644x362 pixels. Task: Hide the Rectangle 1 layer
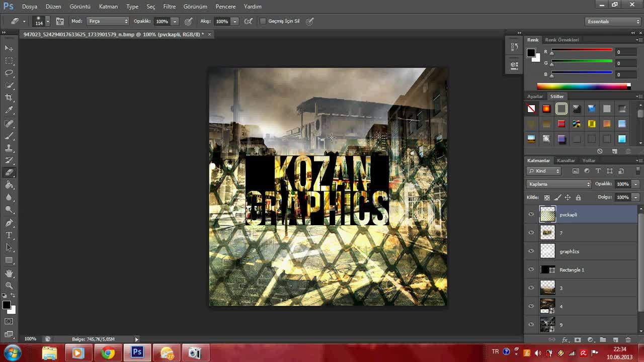tap(531, 269)
